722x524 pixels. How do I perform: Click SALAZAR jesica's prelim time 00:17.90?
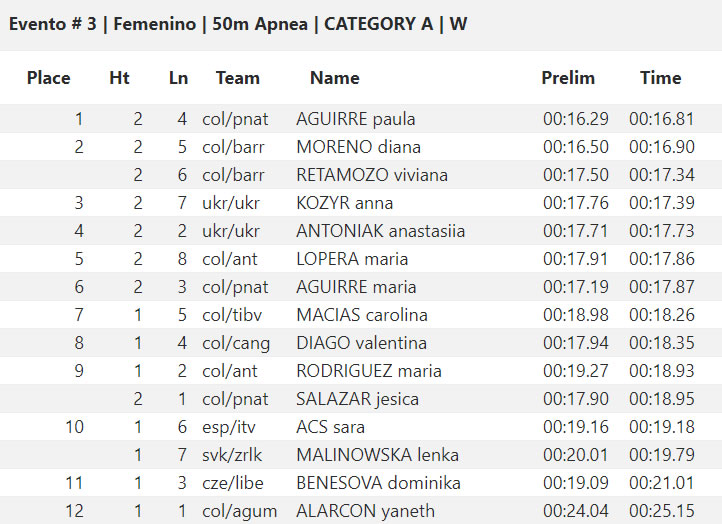576,399
